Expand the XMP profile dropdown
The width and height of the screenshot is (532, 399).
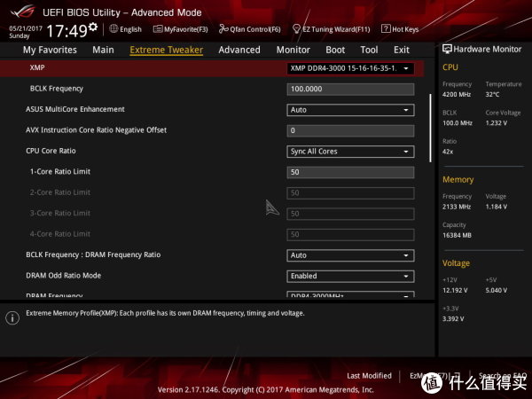(x=350, y=68)
